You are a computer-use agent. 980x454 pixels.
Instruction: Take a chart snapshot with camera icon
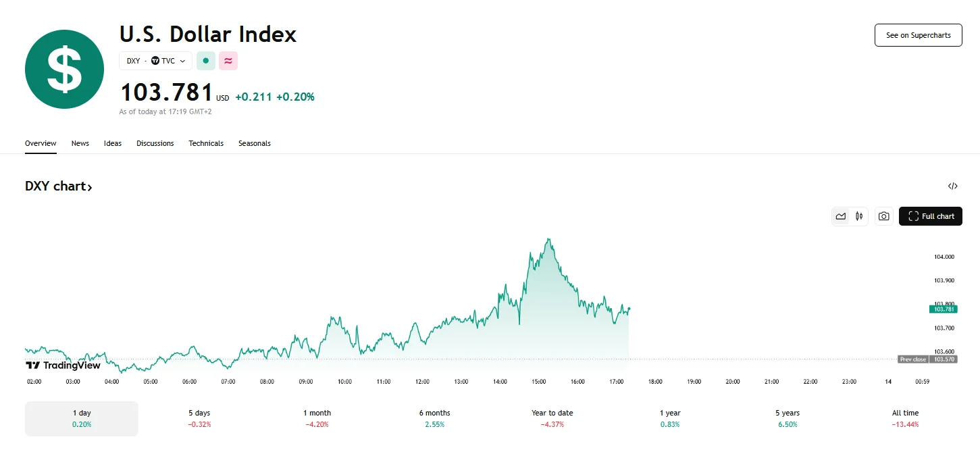click(883, 216)
